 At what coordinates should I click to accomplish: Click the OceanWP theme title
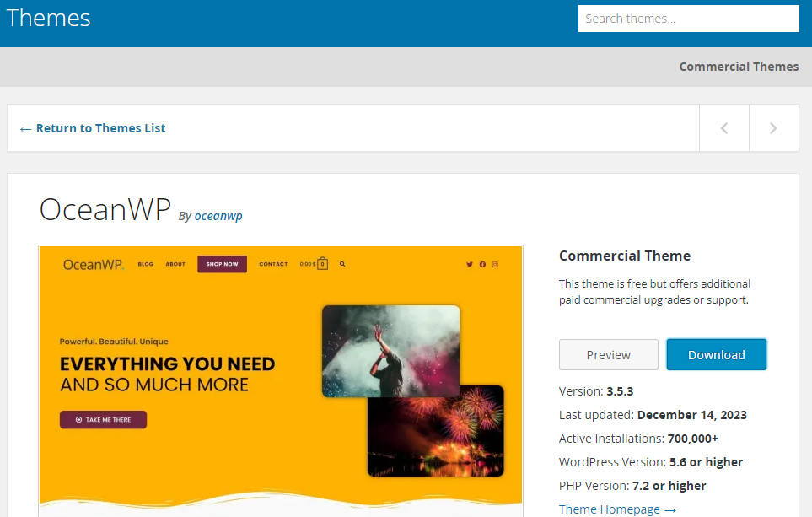click(x=105, y=209)
